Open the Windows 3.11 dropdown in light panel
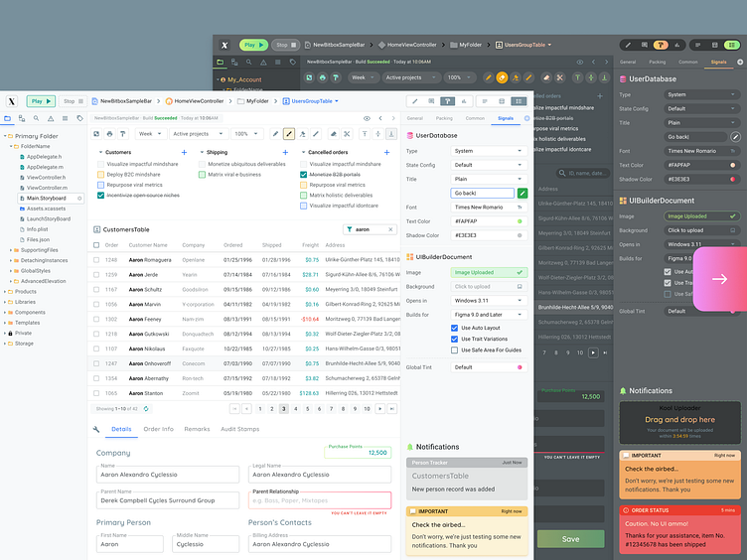 pyautogui.click(x=489, y=301)
